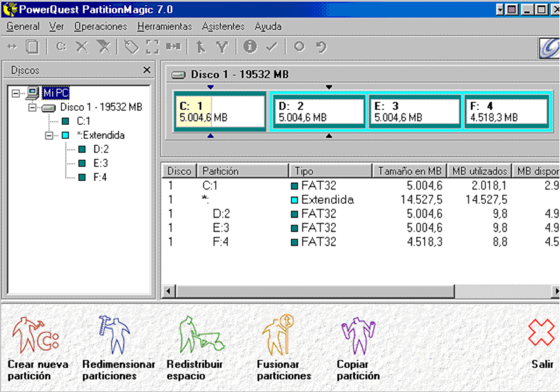
Task: Open the Asistentes menu
Action: pos(223,27)
